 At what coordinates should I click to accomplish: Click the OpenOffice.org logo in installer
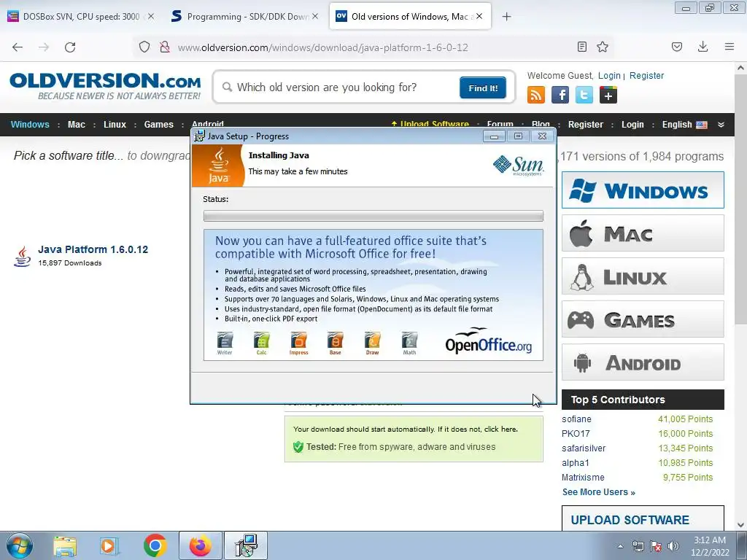point(488,341)
